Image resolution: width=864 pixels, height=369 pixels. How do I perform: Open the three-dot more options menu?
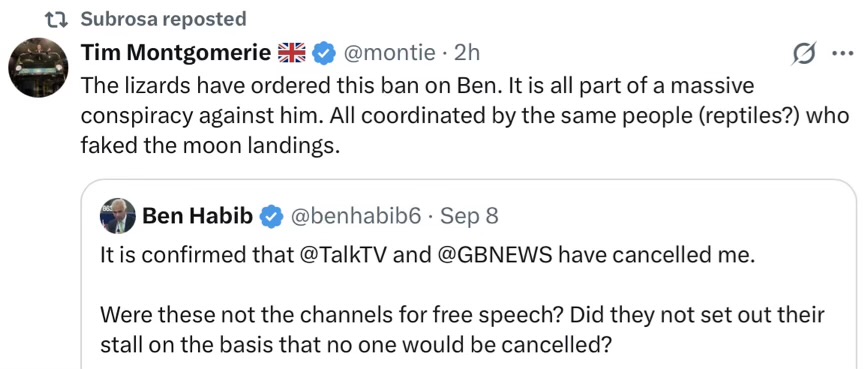843,54
